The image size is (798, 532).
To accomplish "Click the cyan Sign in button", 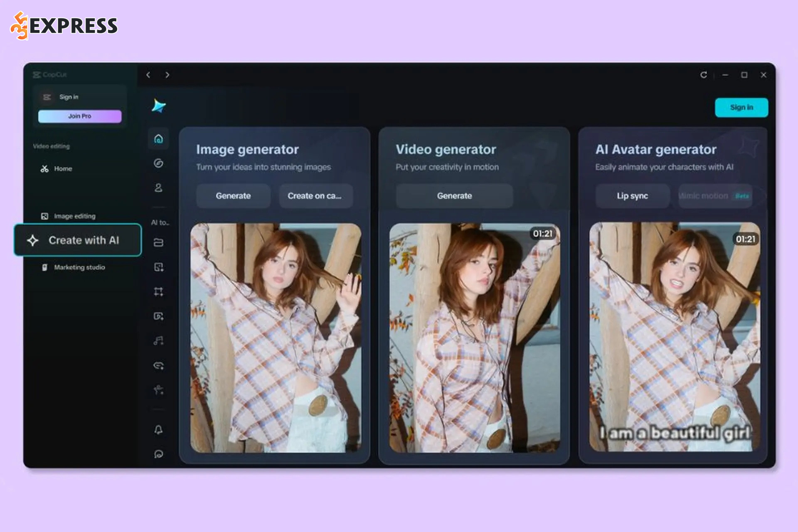I will pyautogui.click(x=741, y=107).
